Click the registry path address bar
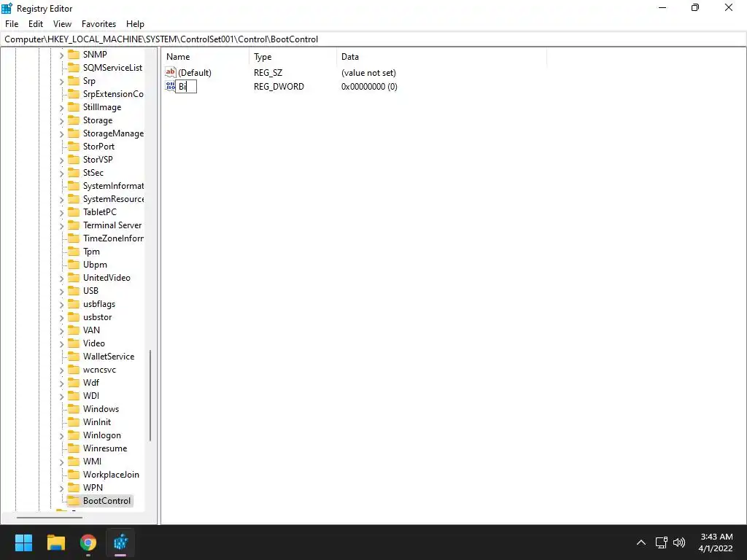The width and height of the screenshot is (747, 560). coord(373,39)
